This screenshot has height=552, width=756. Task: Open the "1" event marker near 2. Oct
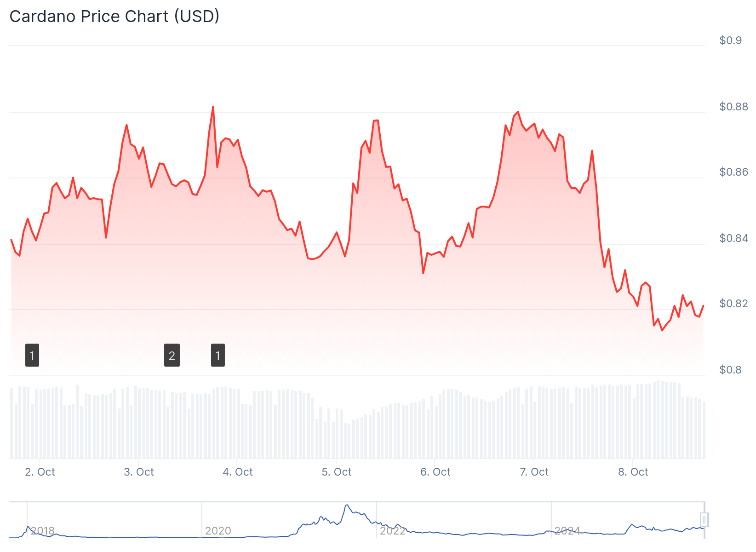[32, 355]
